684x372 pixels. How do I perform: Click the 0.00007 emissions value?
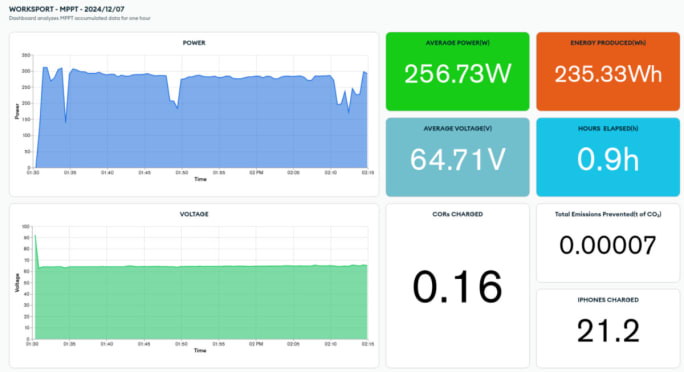pyautogui.click(x=608, y=245)
